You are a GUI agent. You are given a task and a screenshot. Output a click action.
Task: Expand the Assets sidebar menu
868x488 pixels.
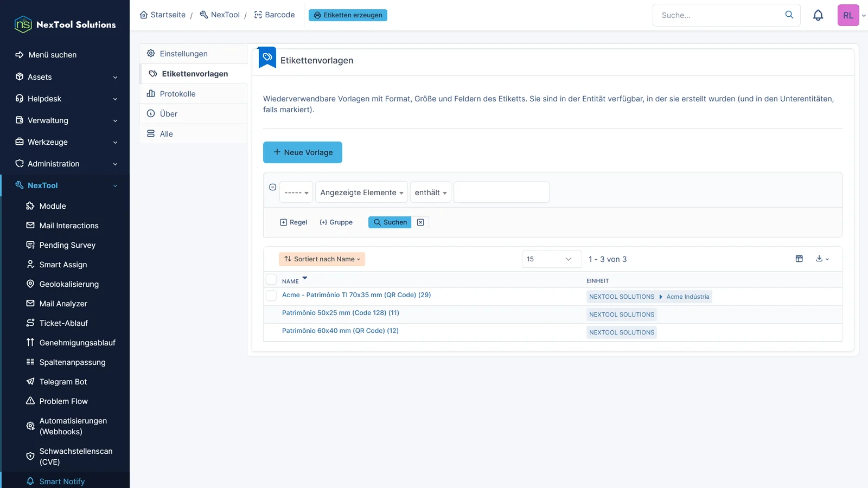[x=65, y=77]
